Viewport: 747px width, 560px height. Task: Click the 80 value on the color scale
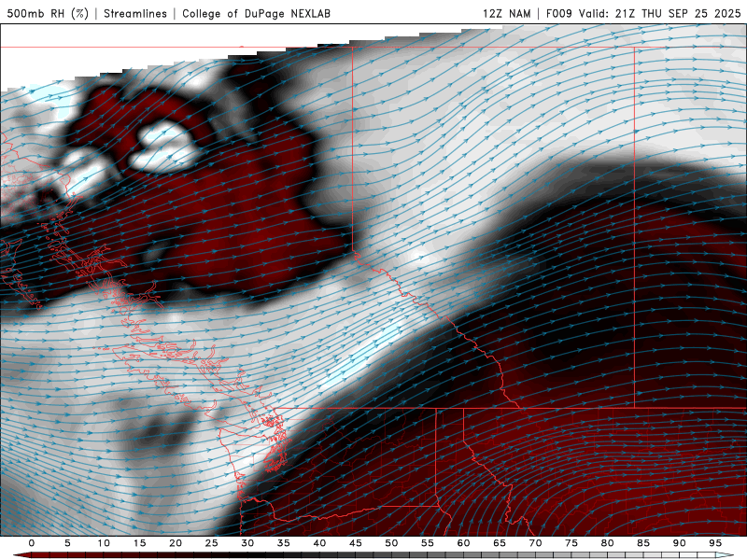coord(607,543)
